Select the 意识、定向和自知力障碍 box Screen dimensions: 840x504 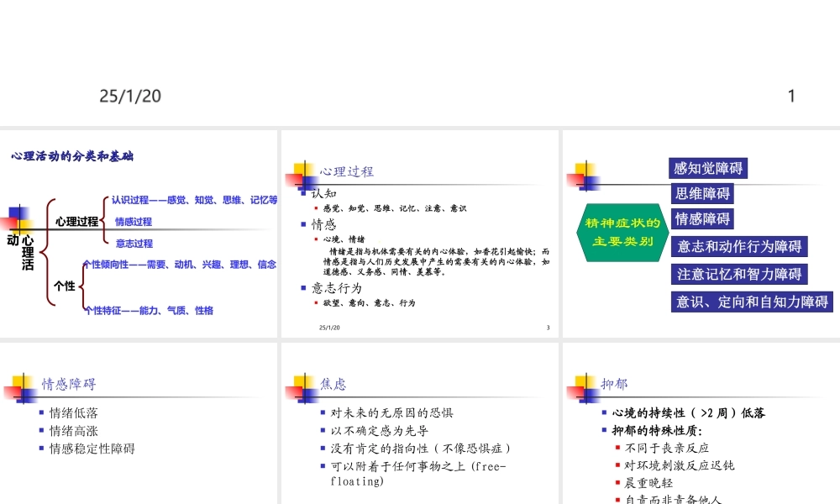[752, 302]
